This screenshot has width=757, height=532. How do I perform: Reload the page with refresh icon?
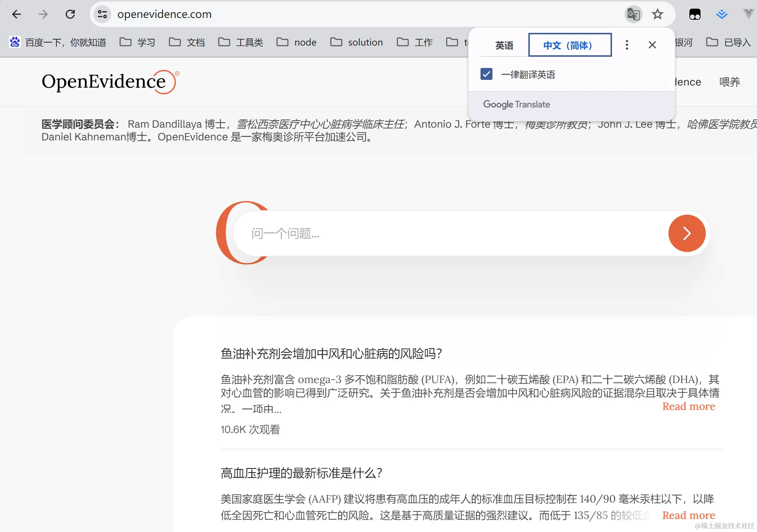click(70, 14)
